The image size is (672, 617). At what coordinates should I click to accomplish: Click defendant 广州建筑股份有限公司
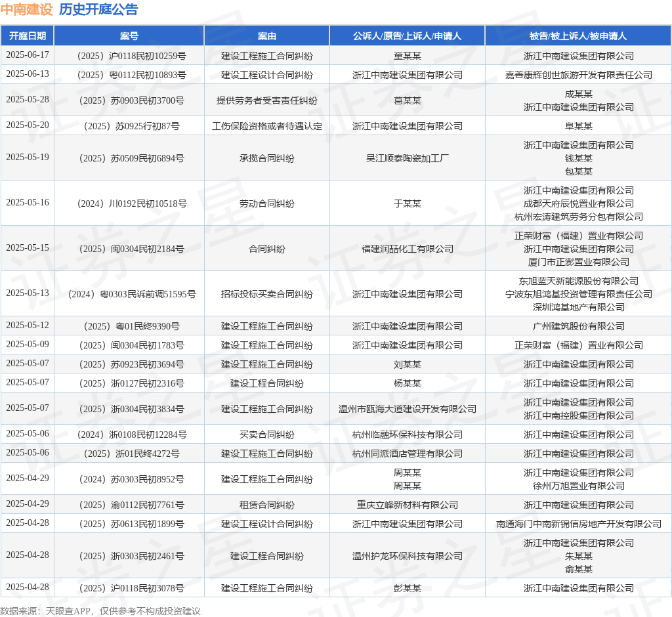[579, 326]
